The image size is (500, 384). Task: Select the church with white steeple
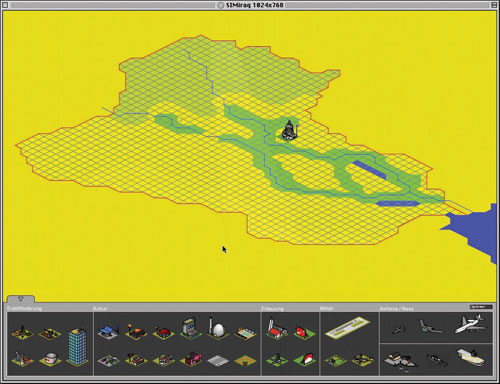click(277, 328)
